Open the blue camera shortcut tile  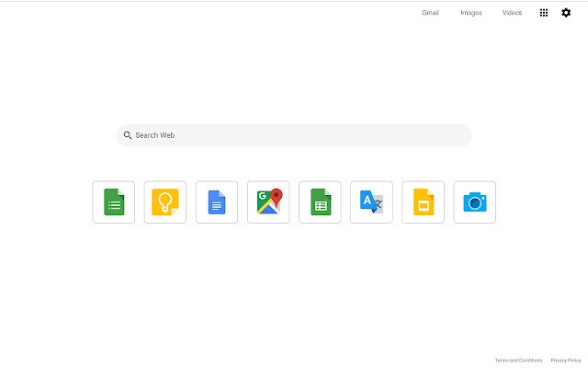coord(475,202)
